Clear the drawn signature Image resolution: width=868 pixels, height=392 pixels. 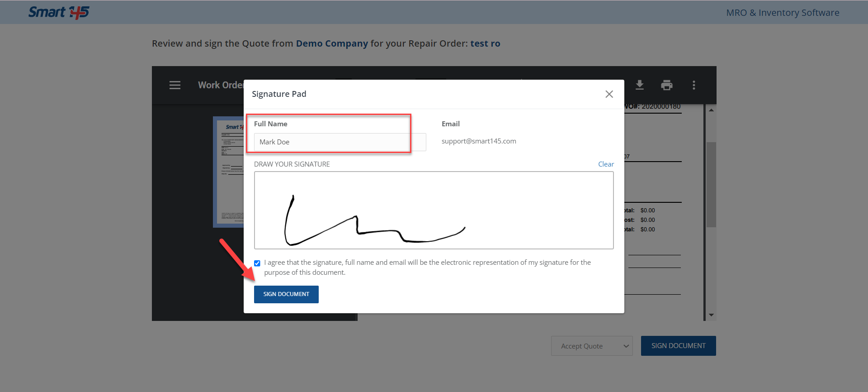click(606, 164)
